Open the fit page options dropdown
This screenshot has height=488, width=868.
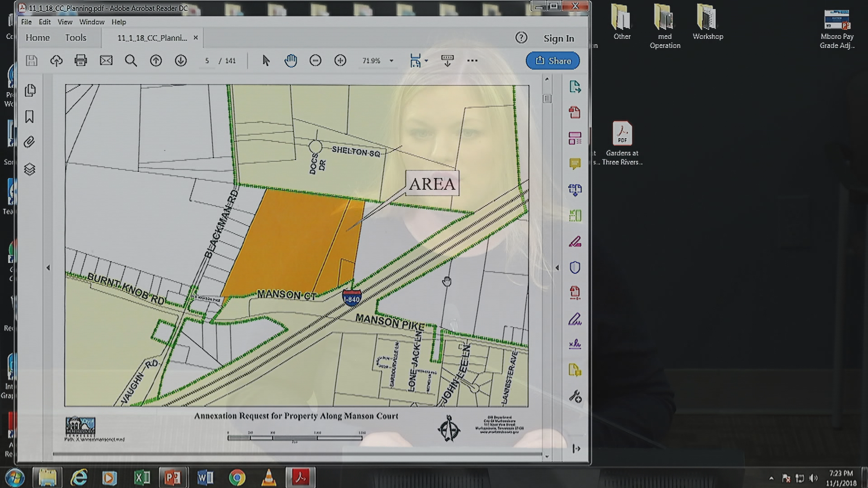pyautogui.click(x=426, y=61)
